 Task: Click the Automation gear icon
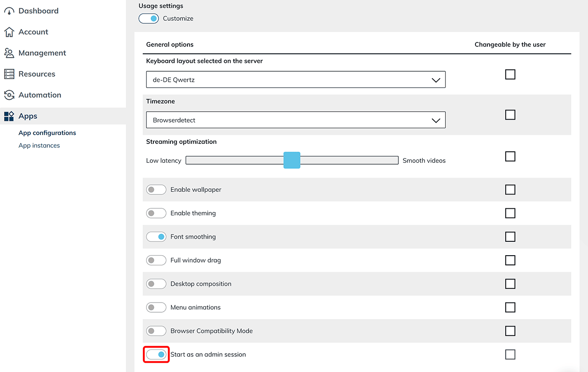tap(9, 95)
